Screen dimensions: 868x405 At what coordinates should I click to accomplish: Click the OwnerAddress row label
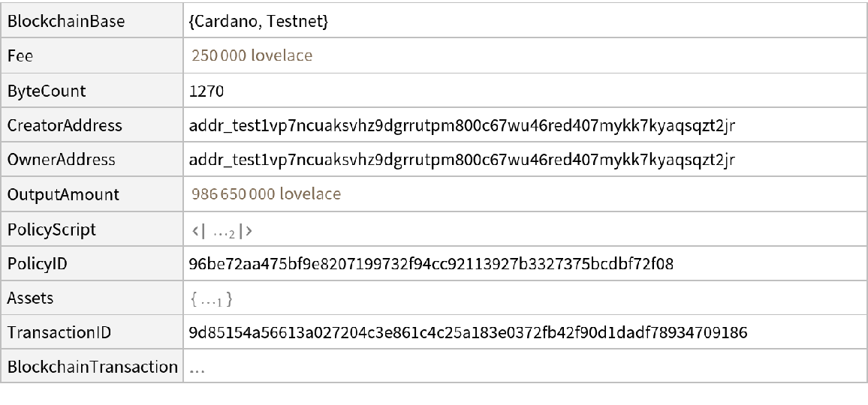[61, 160]
